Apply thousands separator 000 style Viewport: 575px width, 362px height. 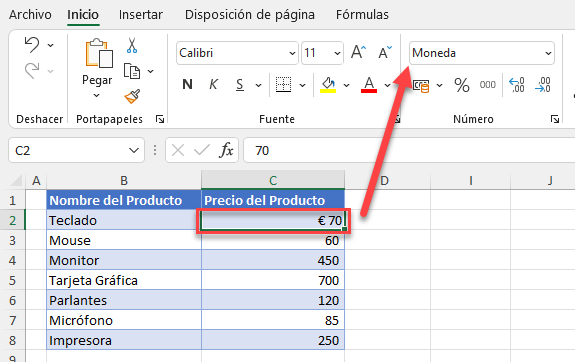487,85
